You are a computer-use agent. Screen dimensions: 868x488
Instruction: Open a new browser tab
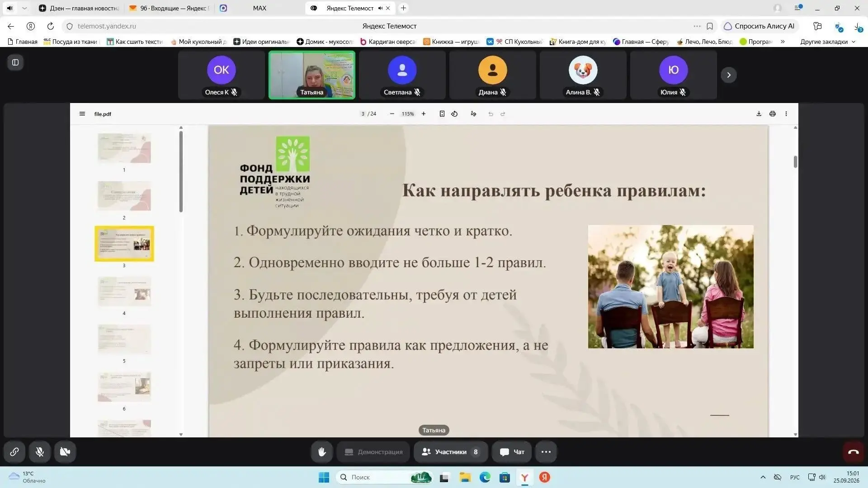[x=404, y=8]
